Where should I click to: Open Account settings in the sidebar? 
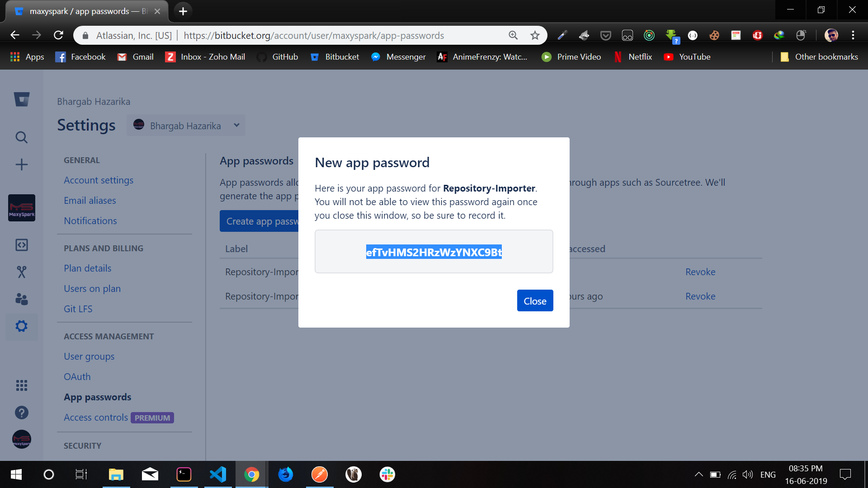tap(99, 180)
